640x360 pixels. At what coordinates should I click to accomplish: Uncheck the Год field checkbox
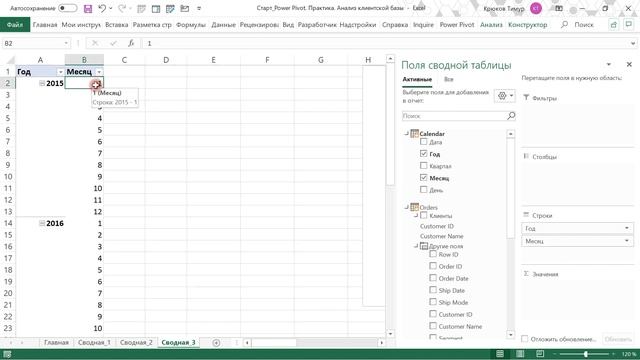[x=423, y=154]
